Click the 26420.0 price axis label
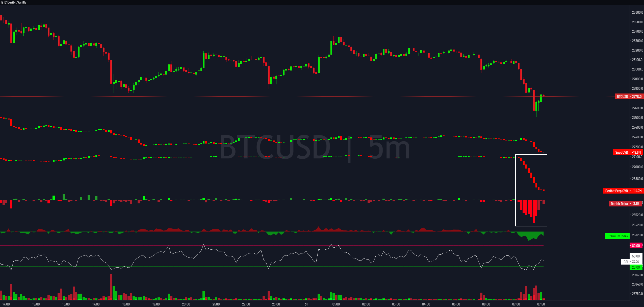The width and height of the screenshot is (644, 307). [637, 225]
